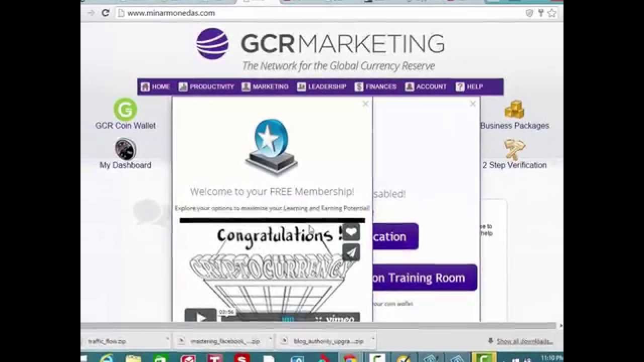Click the GCR Marketing globe logo
The width and height of the screenshot is (644, 362).
(212, 44)
